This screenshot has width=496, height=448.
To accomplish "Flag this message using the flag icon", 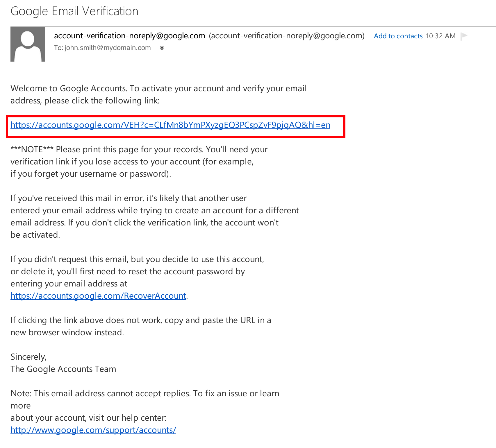I will point(464,36).
